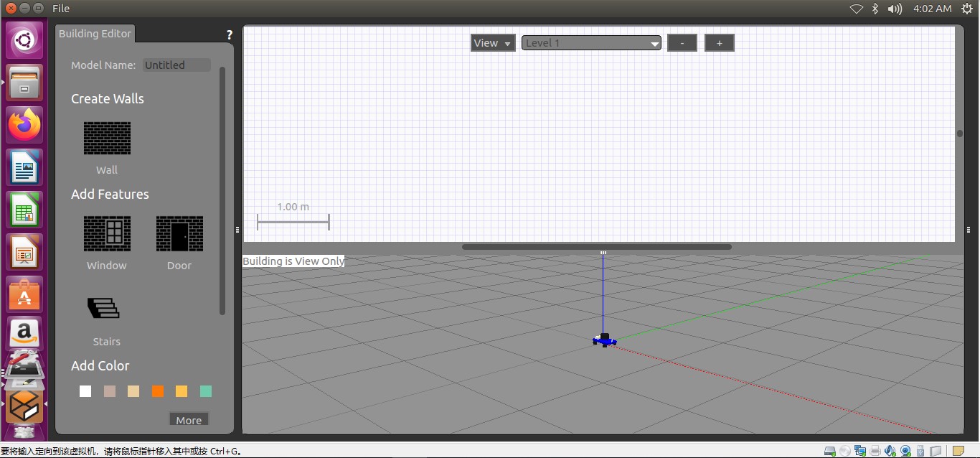Click the minus level button
The image size is (980, 458).
click(x=682, y=43)
